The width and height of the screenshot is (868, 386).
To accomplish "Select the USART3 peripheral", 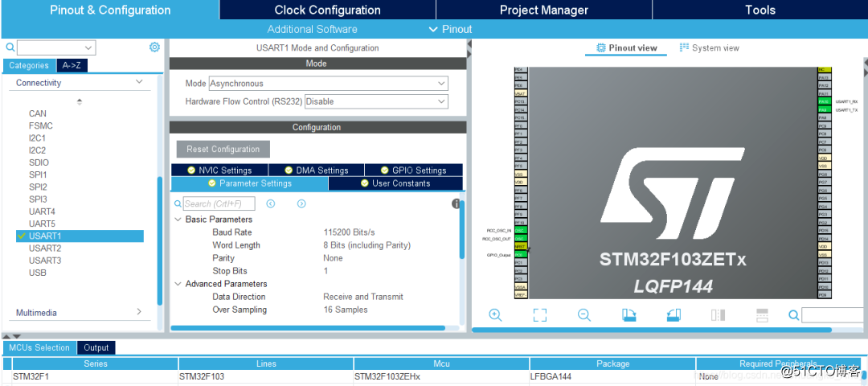I will click(x=45, y=261).
